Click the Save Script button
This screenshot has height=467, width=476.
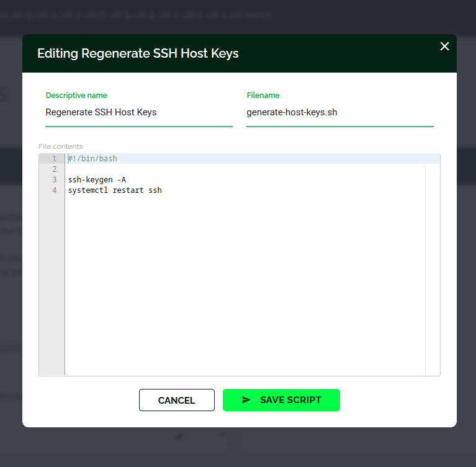[x=281, y=400]
